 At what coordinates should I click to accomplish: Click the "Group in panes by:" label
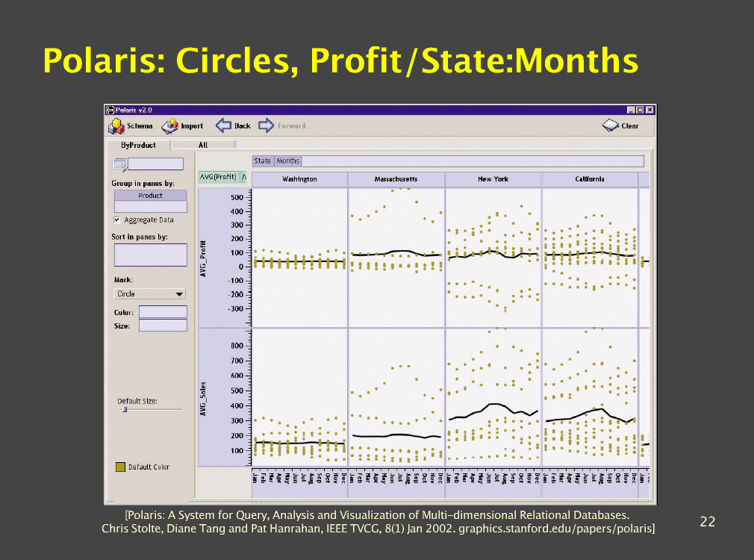[143, 183]
